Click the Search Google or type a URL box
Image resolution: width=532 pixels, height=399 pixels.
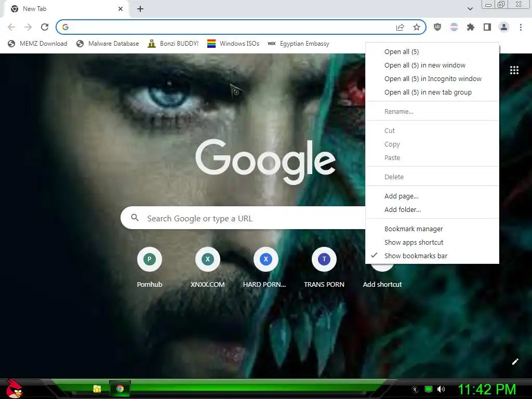243,218
